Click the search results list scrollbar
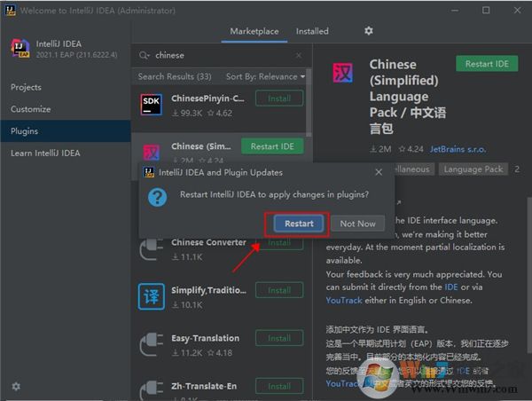 point(309,103)
